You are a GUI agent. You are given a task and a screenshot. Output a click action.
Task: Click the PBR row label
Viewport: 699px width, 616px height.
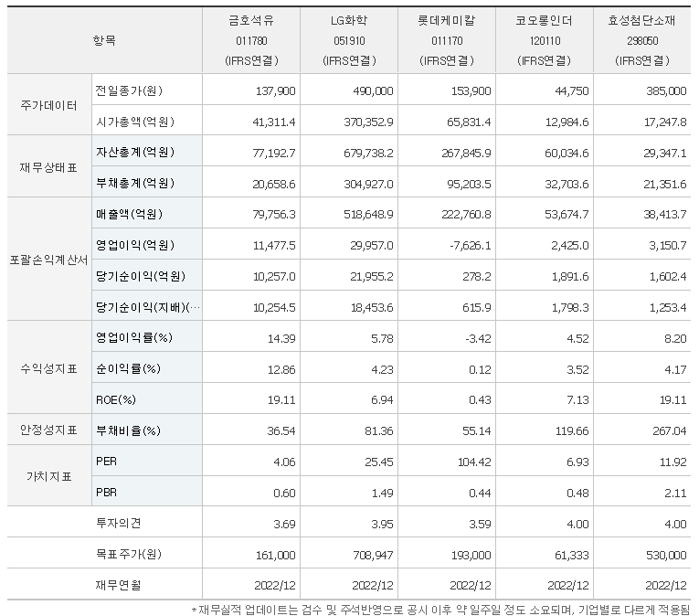click(x=107, y=493)
